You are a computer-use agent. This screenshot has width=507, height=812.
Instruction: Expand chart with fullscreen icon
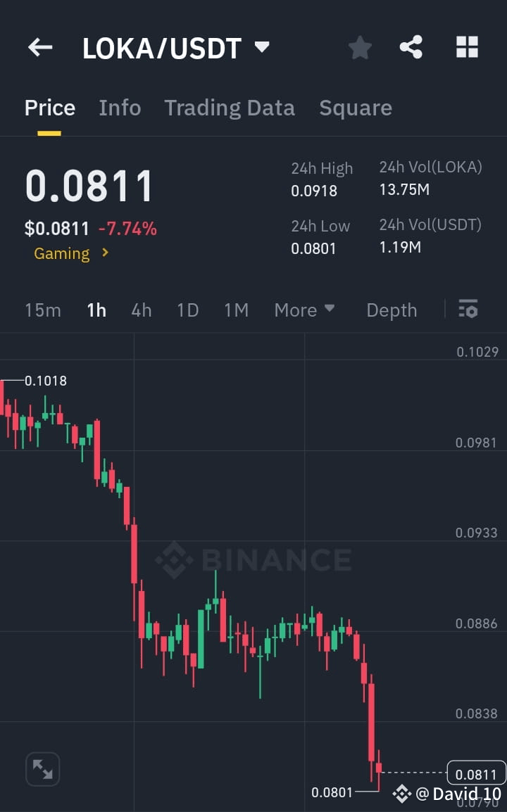click(42, 769)
